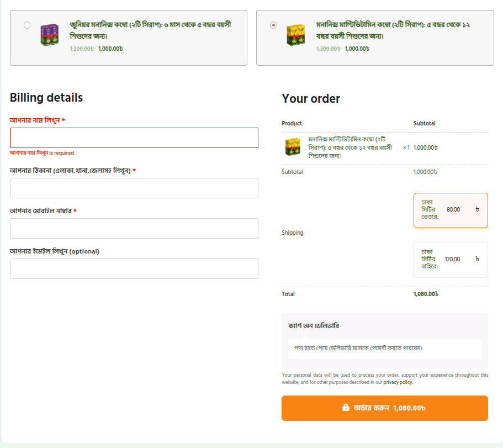Click the lock icon on the order button

click(346, 408)
